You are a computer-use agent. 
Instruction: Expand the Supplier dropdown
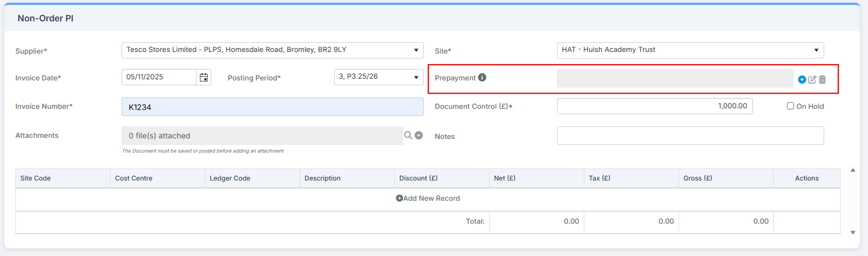click(x=416, y=50)
